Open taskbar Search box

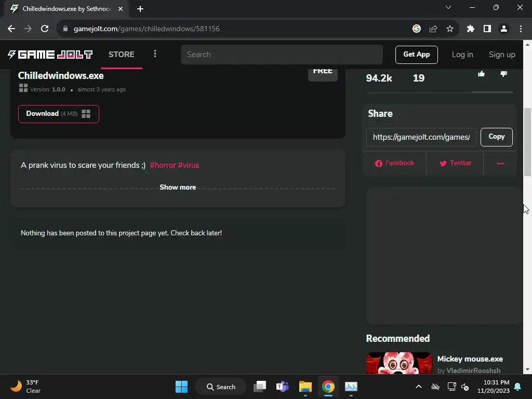221,387
